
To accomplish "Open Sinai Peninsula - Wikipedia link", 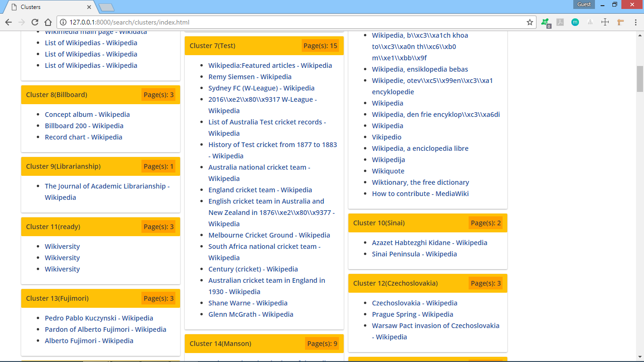I will click(414, 254).
